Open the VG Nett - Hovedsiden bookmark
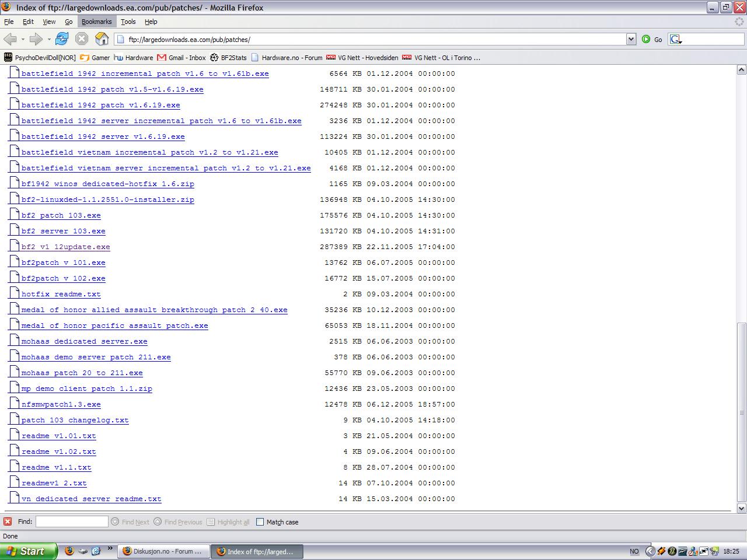 [362, 58]
